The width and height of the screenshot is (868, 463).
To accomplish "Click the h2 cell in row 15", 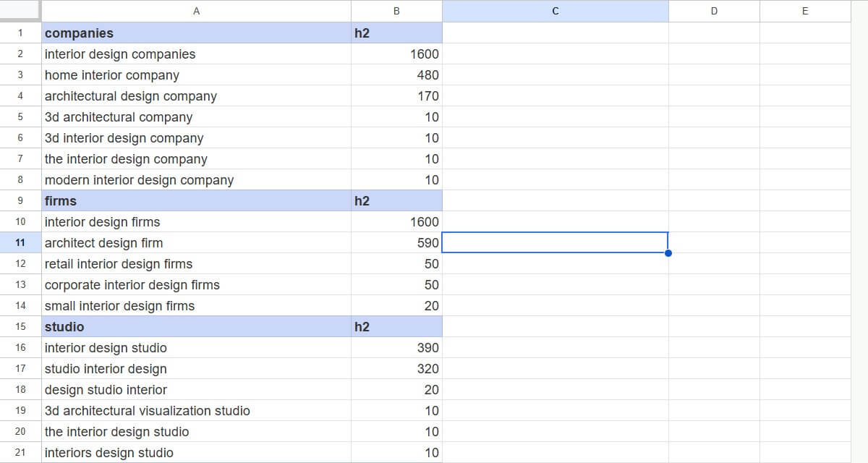I will 396,326.
